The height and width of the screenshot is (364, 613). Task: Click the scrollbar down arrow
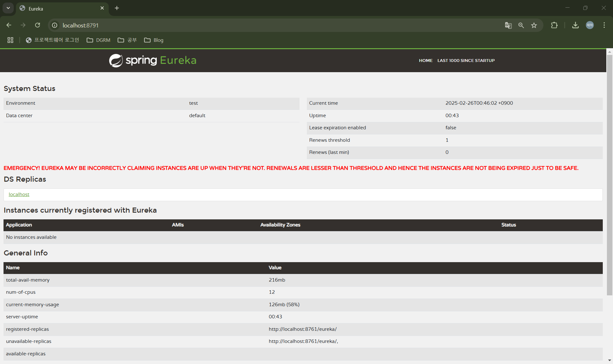pos(609,360)
